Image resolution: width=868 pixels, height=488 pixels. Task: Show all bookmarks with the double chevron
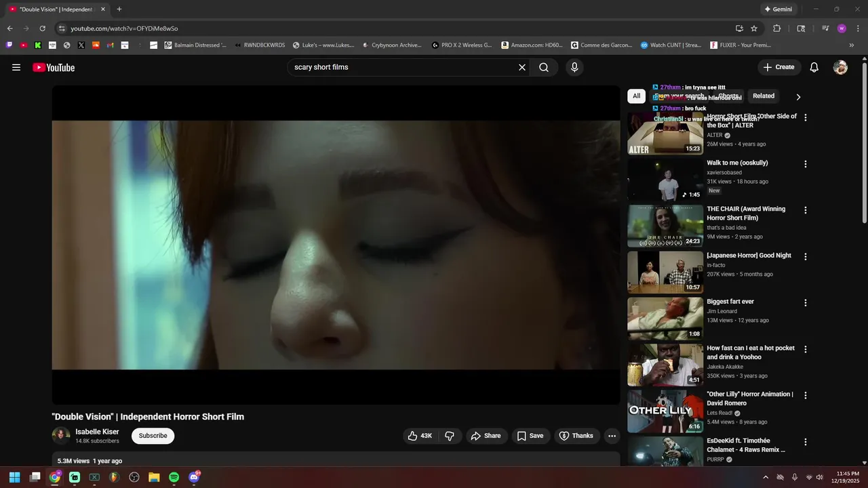[852, 45]
